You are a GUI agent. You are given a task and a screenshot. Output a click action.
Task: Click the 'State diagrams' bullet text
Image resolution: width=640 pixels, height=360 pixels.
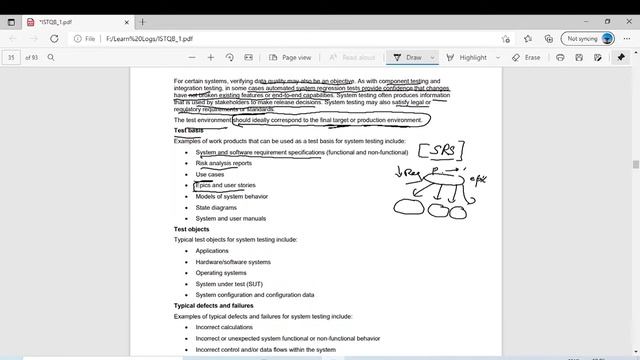click(216, 208)
